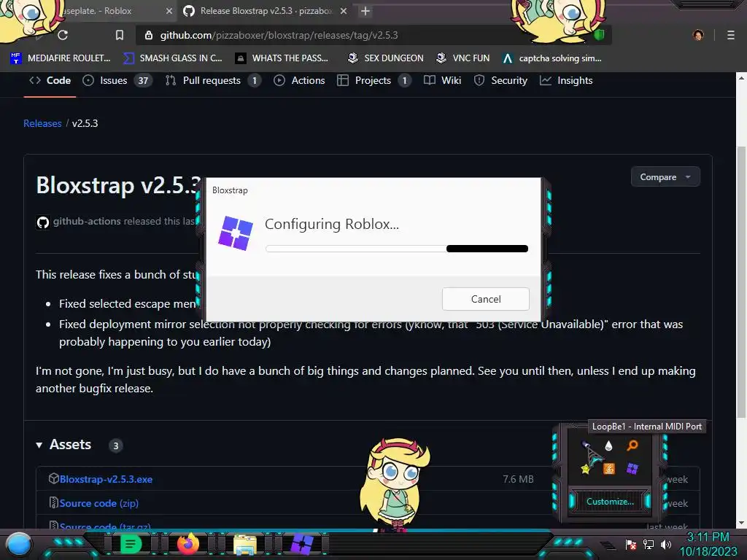Open the browser hamburger menu
Image resolution: width=747 pixels, height=560 pixels.
730,35
